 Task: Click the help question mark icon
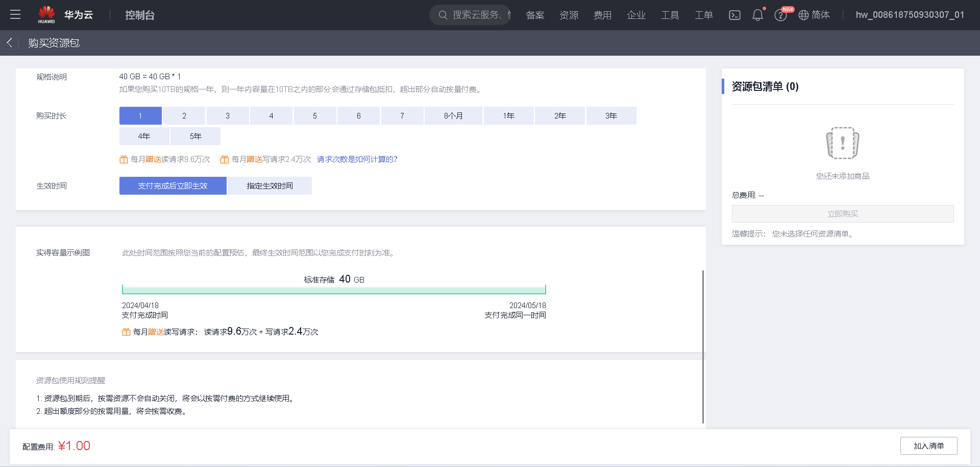[x=780, y=15]
